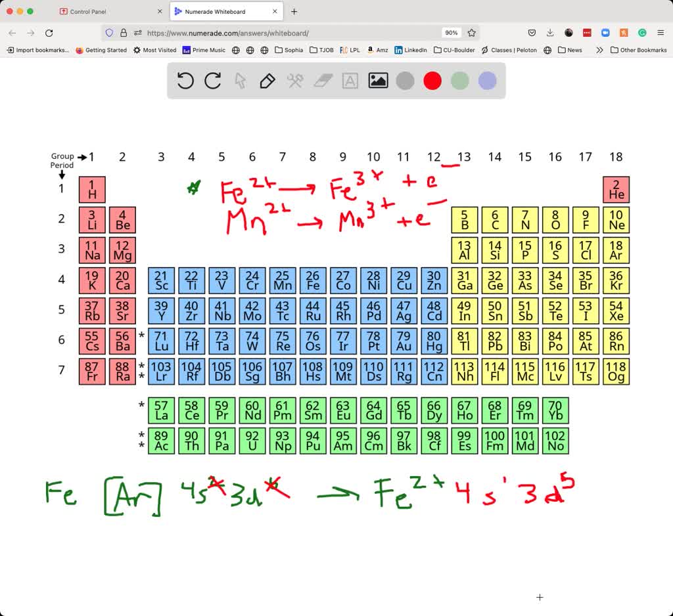
Task: Open the Firefox hamburger menu
Action: coord(661,32)
